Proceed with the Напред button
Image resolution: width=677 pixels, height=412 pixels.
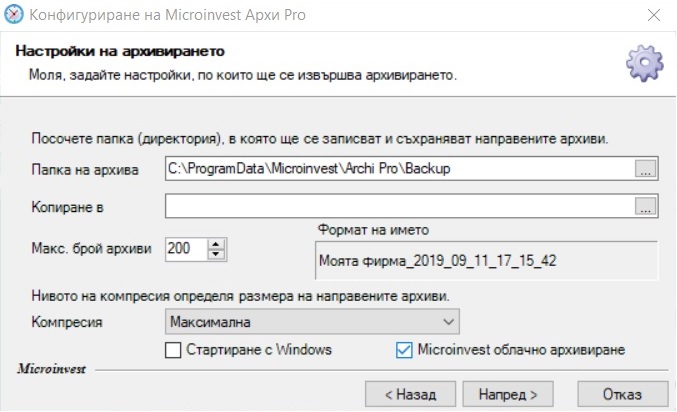pyautogui.click(x=508, y=394)
